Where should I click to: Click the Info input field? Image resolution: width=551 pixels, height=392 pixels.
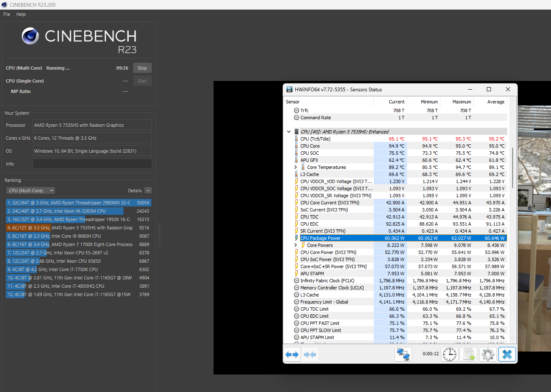tap(92, 164)
